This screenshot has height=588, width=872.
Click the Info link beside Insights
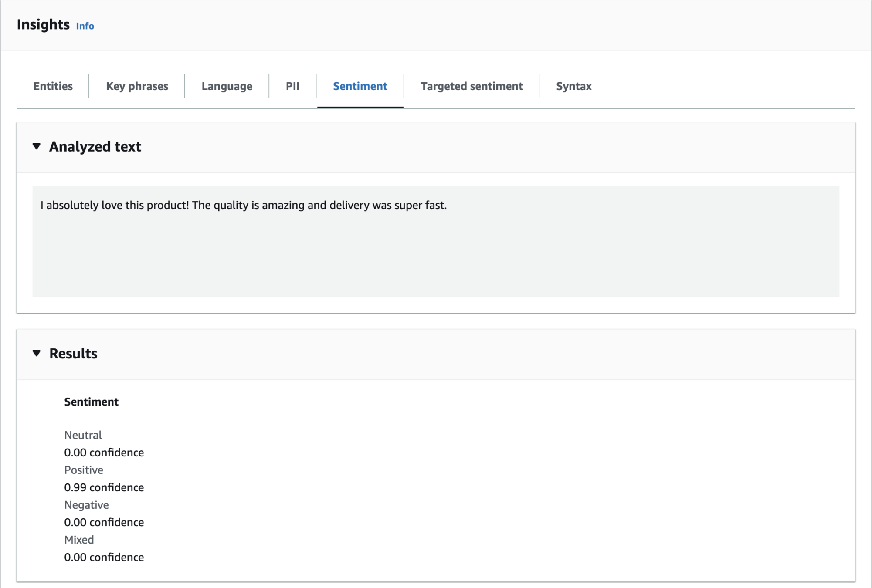85,26
